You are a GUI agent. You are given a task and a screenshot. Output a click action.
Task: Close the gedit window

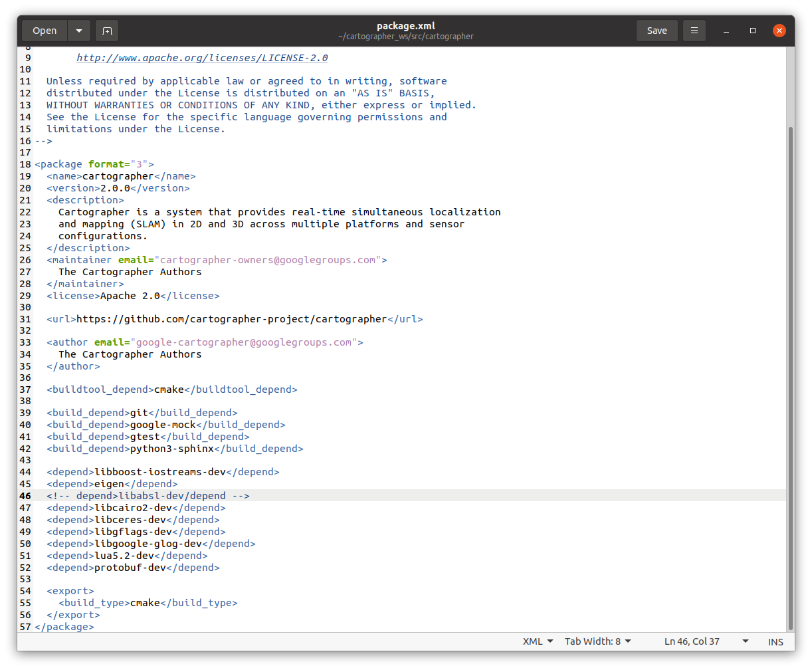tap(779, 31)
